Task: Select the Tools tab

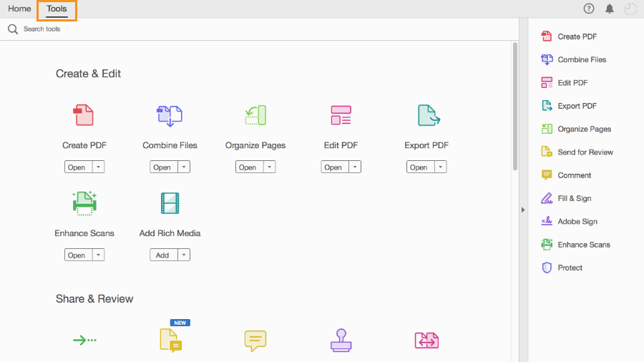Action: 57,9
